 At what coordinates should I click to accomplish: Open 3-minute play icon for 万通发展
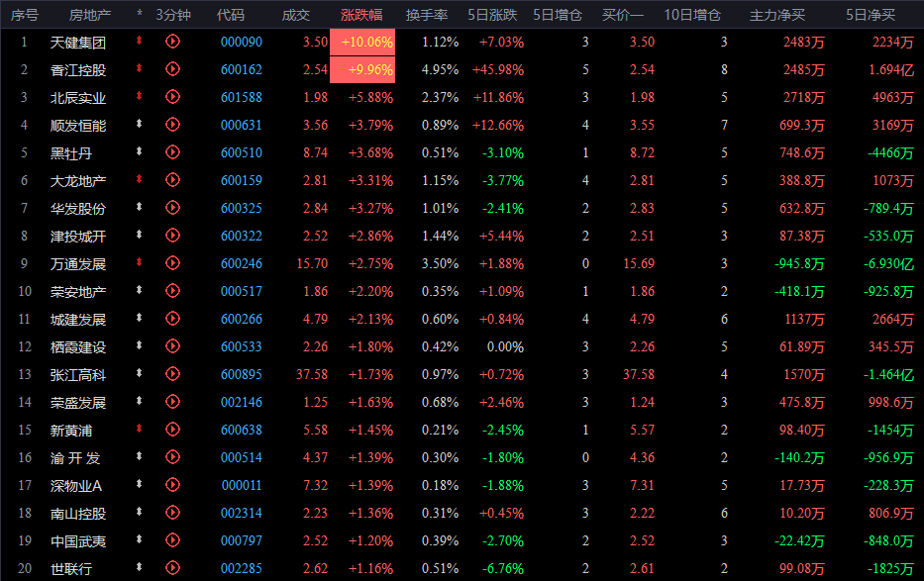pyautogui.click(x=172, y=262)
